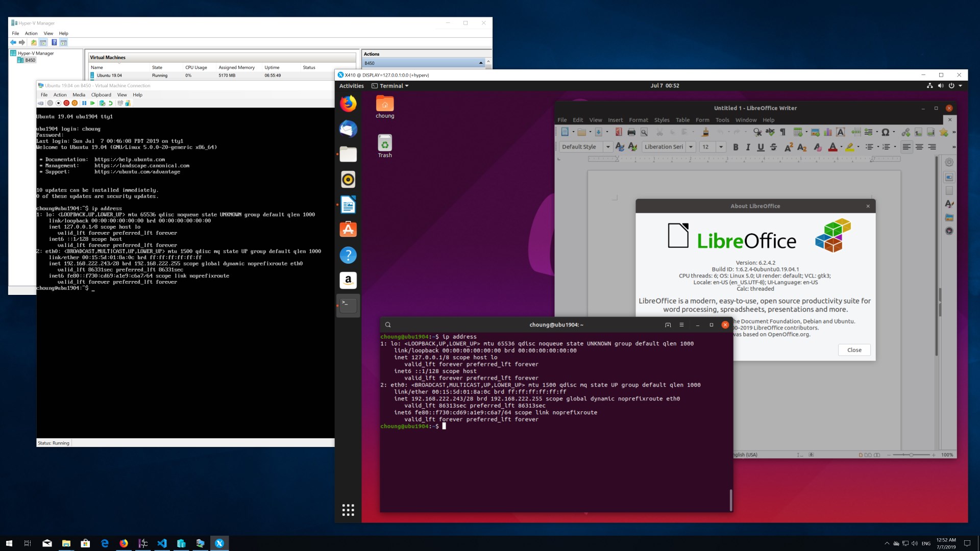980x551 pixels.
Task: Toggle Bold formatting in Writer
Action: click(736, 147)
